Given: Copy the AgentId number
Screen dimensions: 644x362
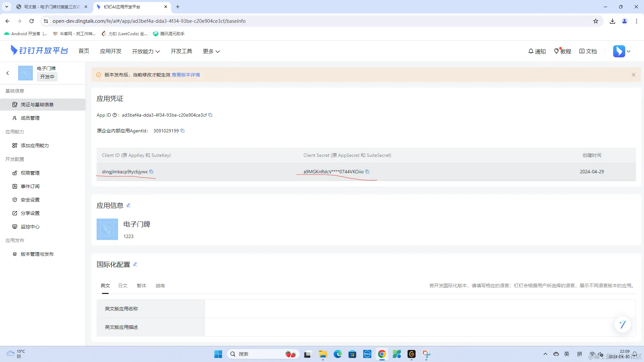Looking at the screenshot, I should pos(182,131).
